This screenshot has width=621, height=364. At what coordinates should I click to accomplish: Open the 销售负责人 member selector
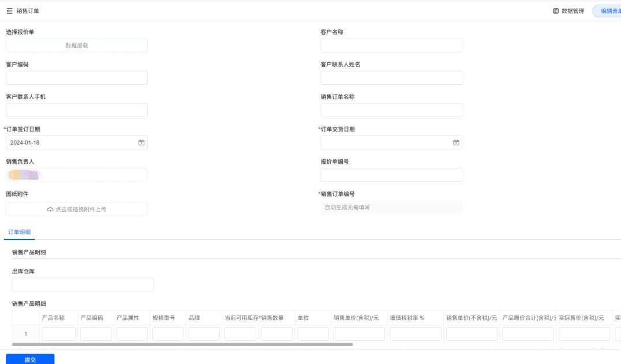point(77,175)
